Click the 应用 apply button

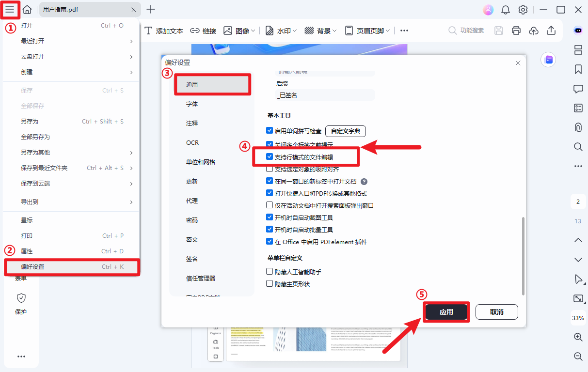click(x=446, y=311)
